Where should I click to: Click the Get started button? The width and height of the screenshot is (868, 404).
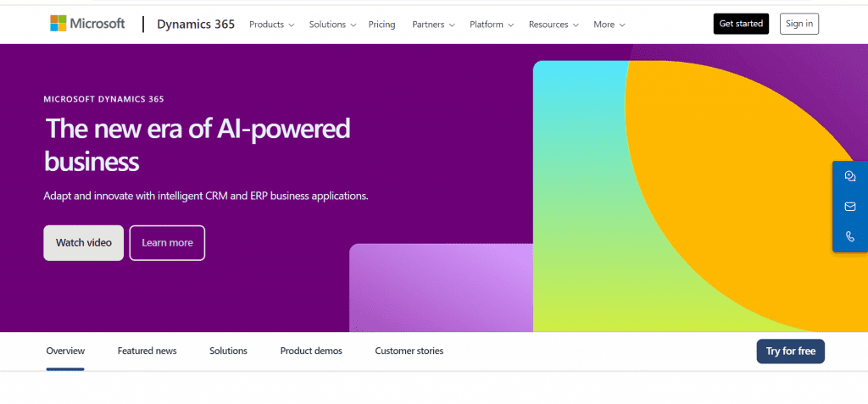pyautogui.click(x=741, y=24)
